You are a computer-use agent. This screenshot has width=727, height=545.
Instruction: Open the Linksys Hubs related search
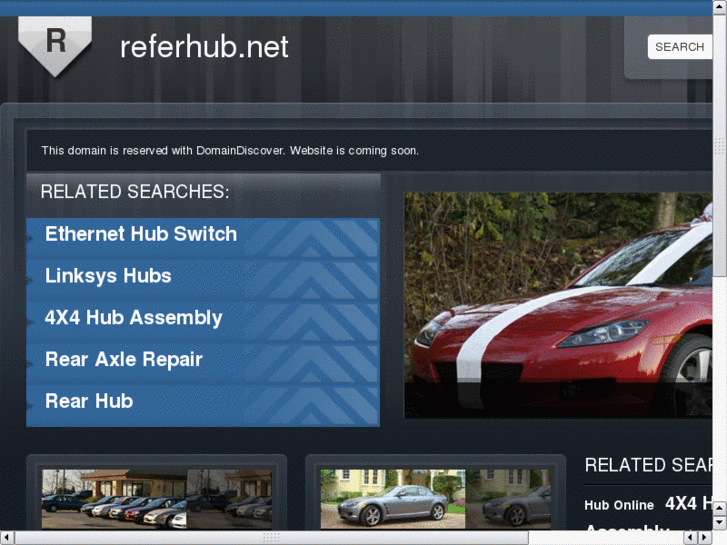(108, 276)
